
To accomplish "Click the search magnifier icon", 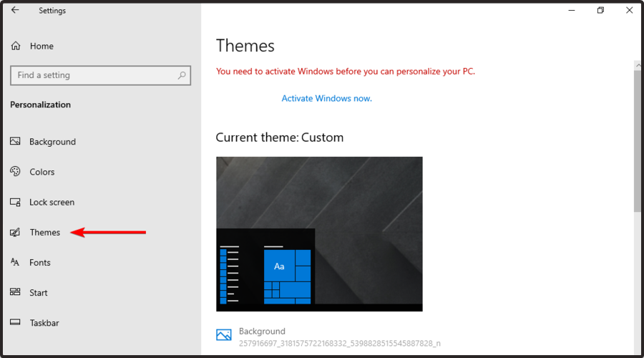I will (182, 75).
